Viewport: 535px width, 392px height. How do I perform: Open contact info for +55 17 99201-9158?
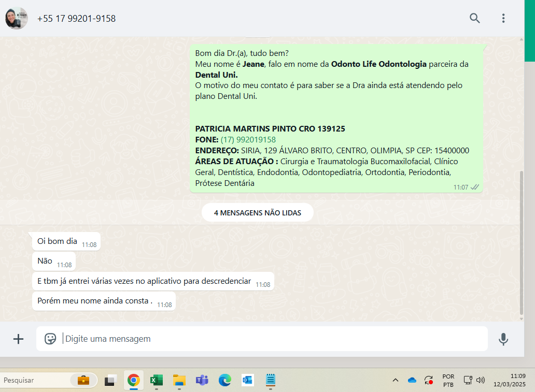(76, 19)
